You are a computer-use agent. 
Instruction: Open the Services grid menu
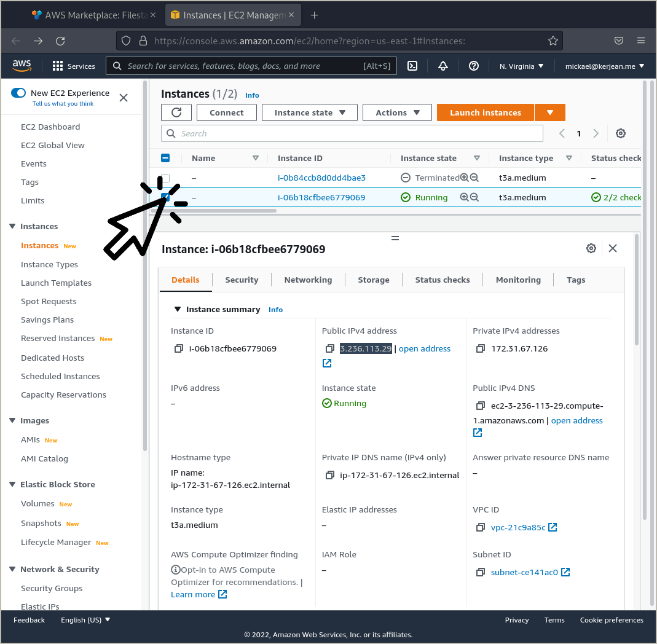[x=73, y=66]
